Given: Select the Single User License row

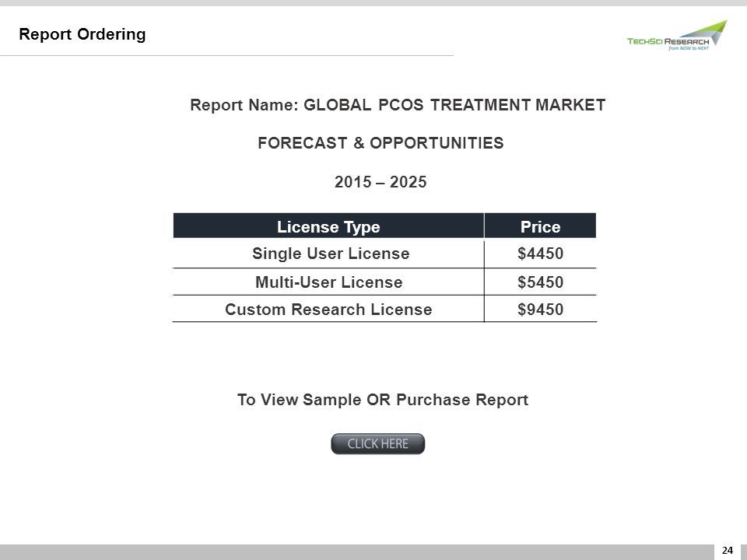Looking at the screenshot, I should (x=384, y=254).
